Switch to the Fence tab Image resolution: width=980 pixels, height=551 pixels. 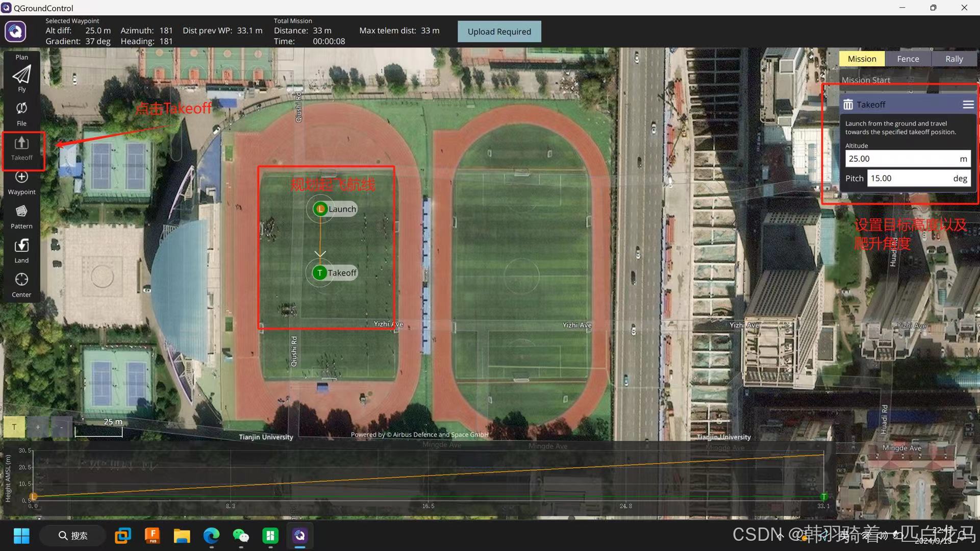click(908, 59)
